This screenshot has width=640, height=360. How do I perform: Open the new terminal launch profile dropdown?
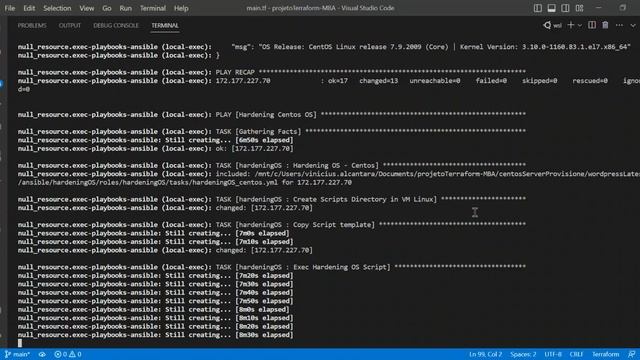580,25
